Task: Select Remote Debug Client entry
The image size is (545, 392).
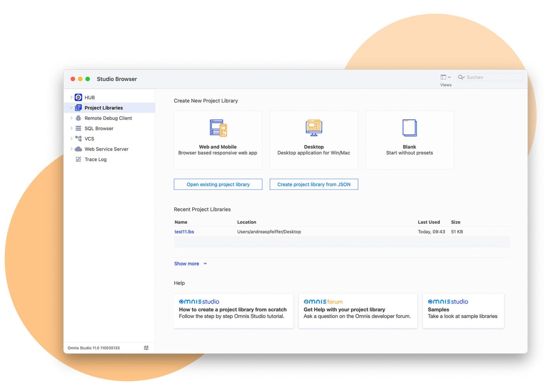Action: coord(108,118)
